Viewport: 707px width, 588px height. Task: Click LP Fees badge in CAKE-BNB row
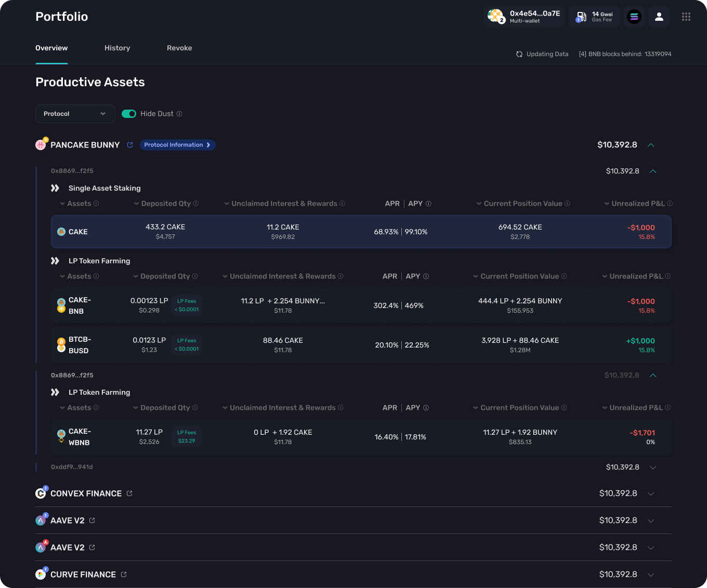pyautogui.click(x=187, y=305)
